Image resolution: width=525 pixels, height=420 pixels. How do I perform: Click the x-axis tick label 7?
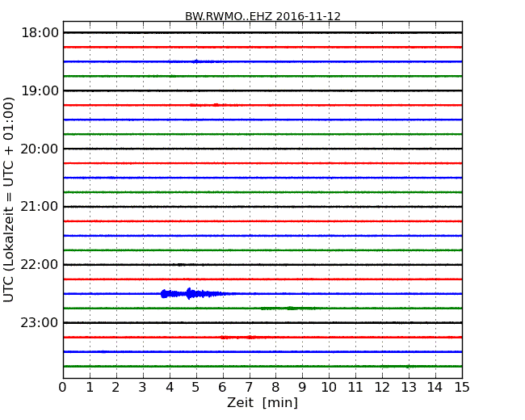tap(249, 388)
